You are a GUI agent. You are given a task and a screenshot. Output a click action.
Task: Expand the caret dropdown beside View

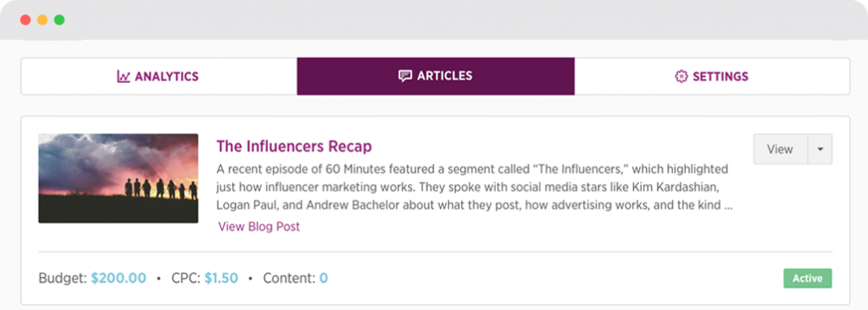820,149
